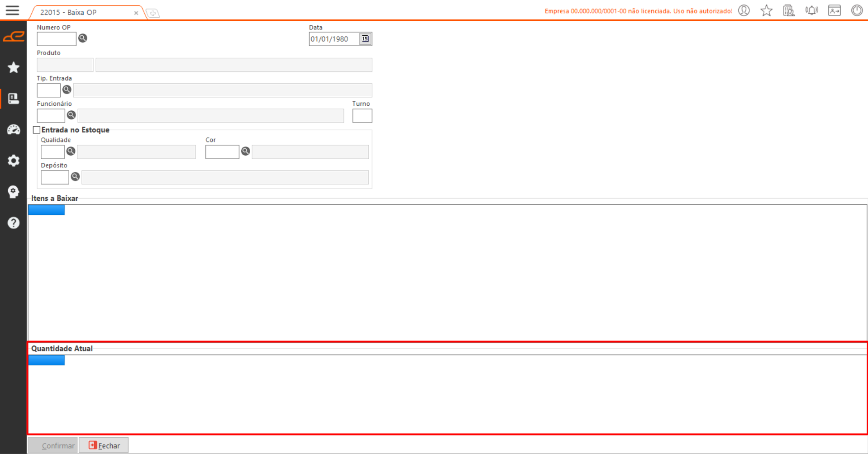The image size is (868, 454).
Task: Click the Fechar button
Action: 104,445
